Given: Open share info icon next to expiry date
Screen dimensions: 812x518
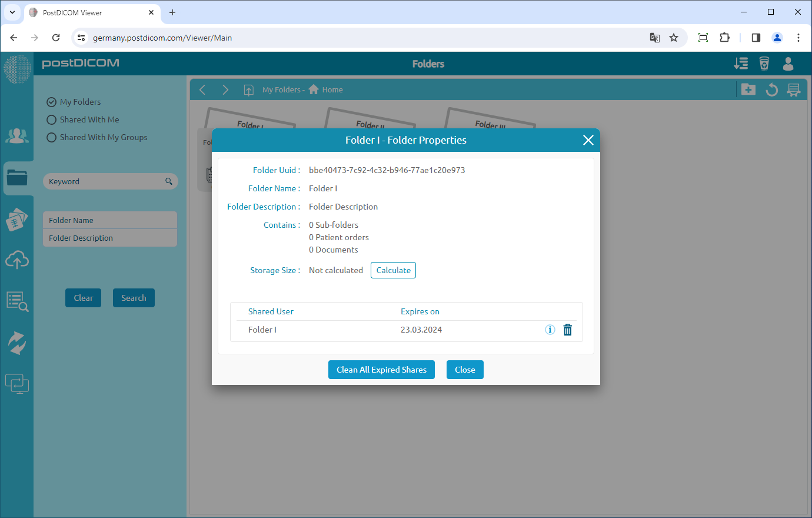Looking at the screenshot, I should 550,330.
